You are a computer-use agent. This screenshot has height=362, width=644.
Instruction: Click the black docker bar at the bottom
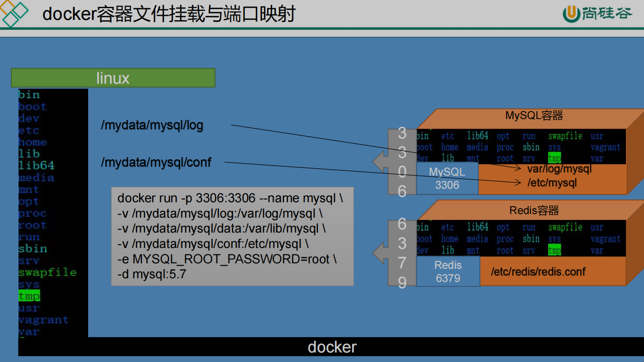[331, 347]
